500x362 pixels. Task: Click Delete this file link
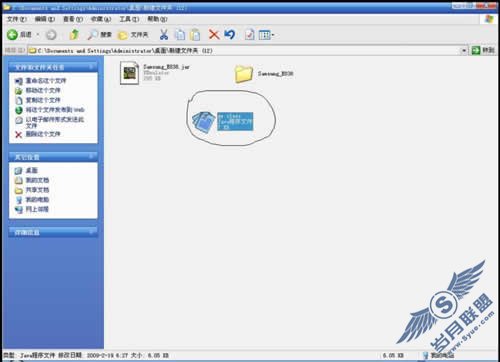point(43,134)
